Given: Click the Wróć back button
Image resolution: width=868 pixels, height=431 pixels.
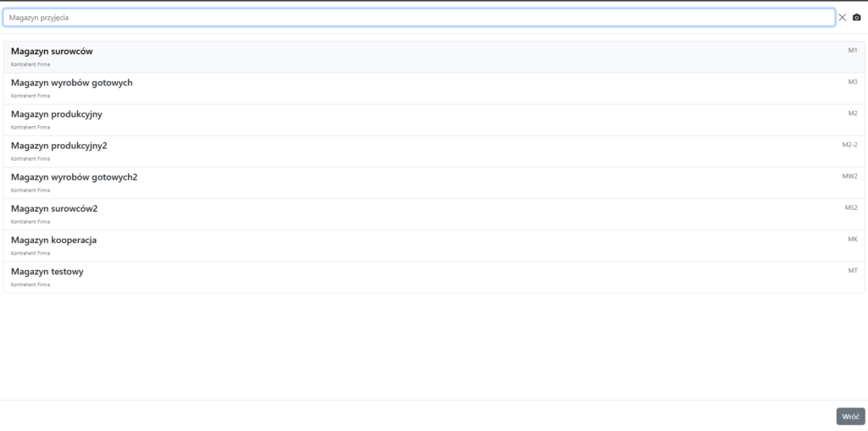Looking at the screenshot, I should point(850,417).
